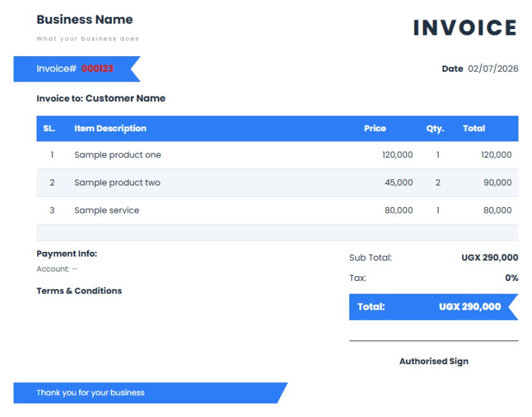The image size is (532, 417).
Task: Click quantity cell of Sample product two
Action: 437,183
